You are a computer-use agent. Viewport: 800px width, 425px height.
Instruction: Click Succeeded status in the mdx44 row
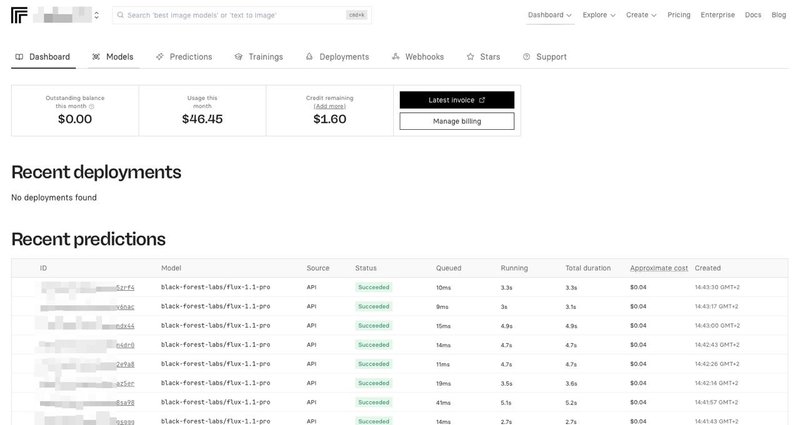pos(373,326)
